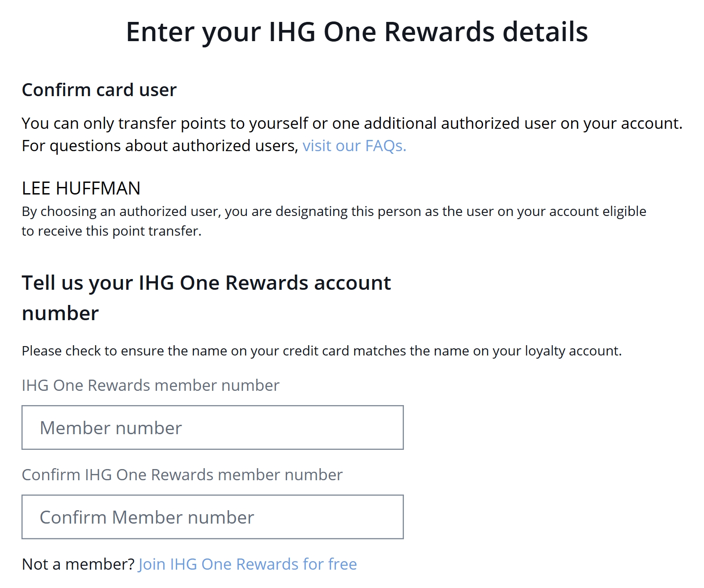704x588 pixels.
Task: Click the Confirm card user section heading
Action: tap(99, 90)
